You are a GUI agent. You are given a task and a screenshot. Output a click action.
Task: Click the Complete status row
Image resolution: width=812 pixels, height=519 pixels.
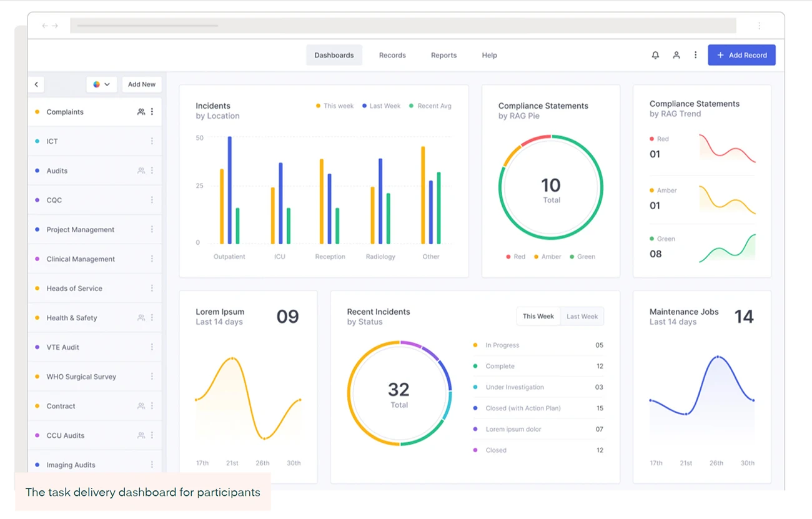[538, 366]
